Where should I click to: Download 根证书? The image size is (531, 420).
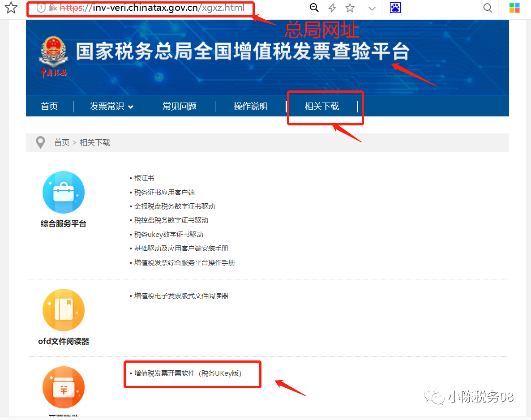point(144,178)
